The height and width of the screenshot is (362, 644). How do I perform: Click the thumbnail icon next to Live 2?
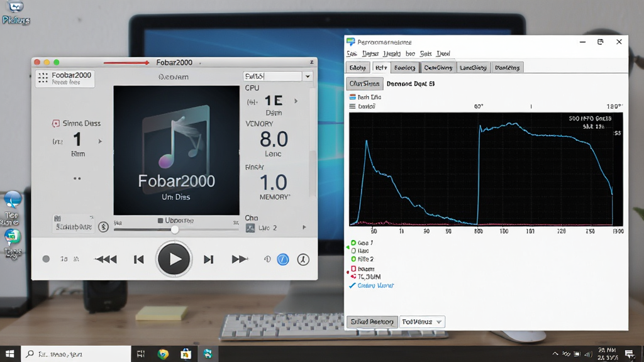point(250,228)
